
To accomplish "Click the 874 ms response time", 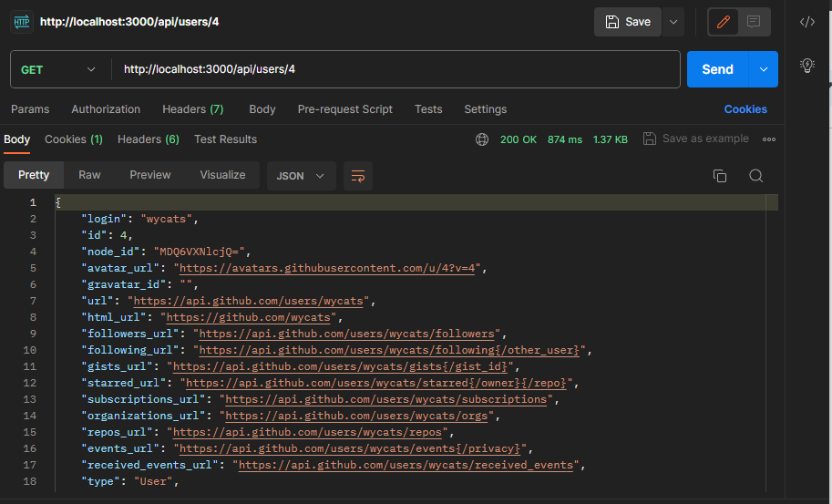I will tap(565, 139).
